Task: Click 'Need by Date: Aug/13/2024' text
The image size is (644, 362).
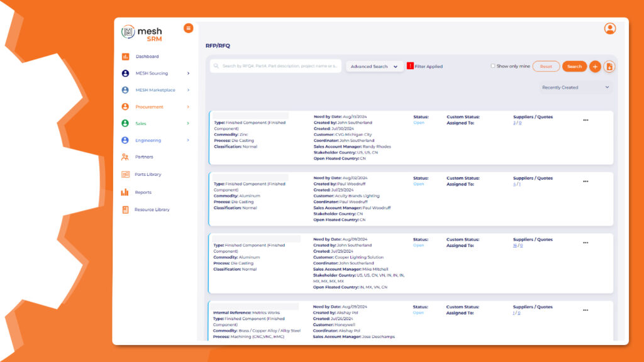Action: (340, 116)
